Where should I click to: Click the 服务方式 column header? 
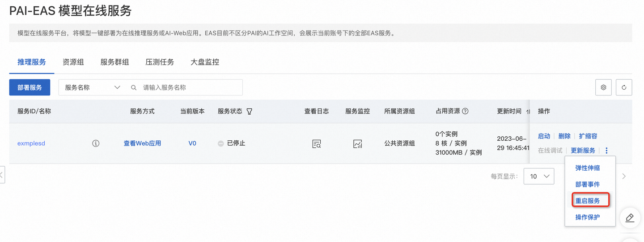[142, 111]
